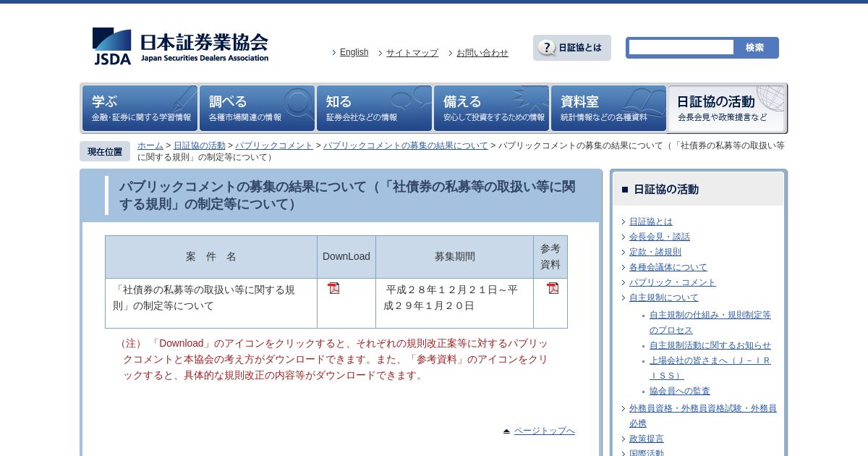Click the table header 案 件 名
This screenshot has height=456, width=868.
[x=211, y=257]
